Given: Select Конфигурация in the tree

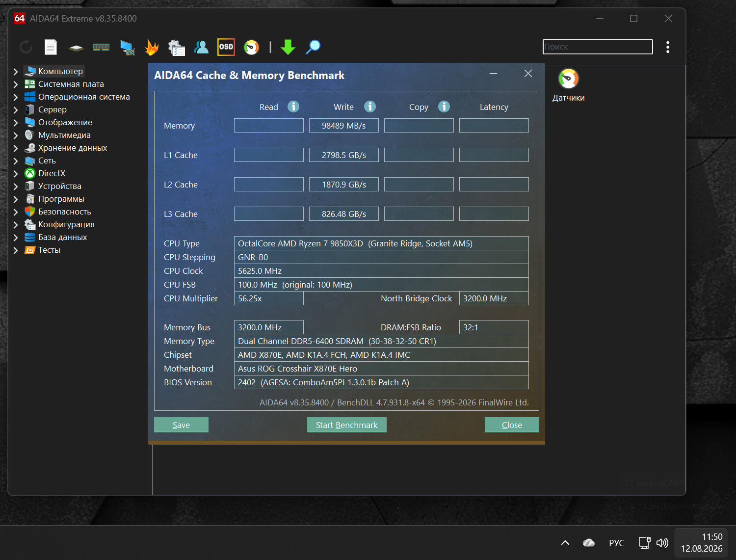Looking at the screenshot, I should click(x=66, y=224).
